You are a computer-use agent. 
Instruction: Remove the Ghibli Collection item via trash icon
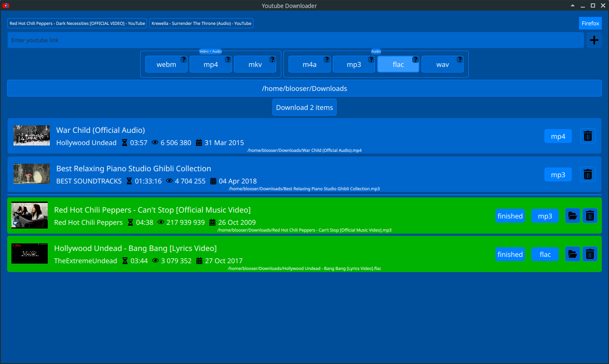(x=587, y=174)
